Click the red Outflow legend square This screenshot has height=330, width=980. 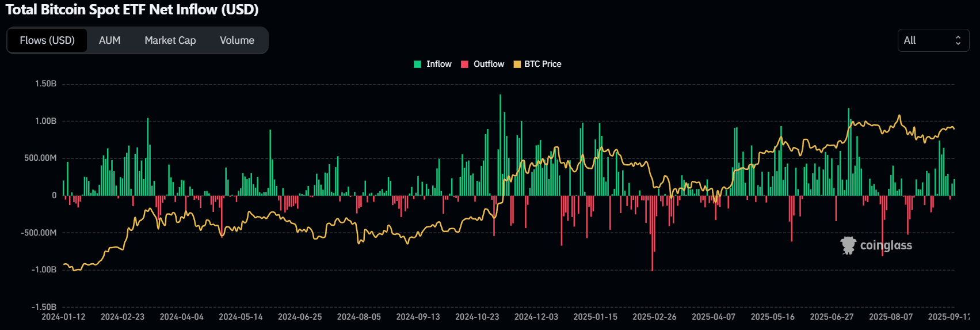(465, 64)
